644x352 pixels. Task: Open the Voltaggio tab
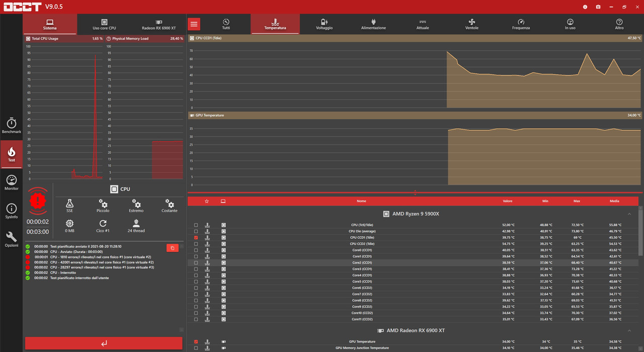point(324,24)
